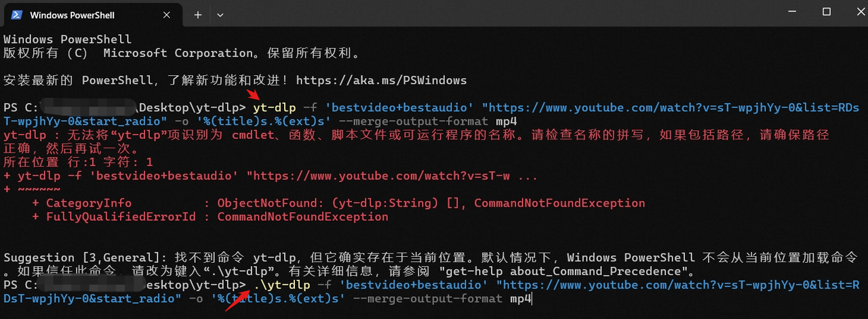Expand the new-tab profile dropdown chevron

tap(220, 14)
